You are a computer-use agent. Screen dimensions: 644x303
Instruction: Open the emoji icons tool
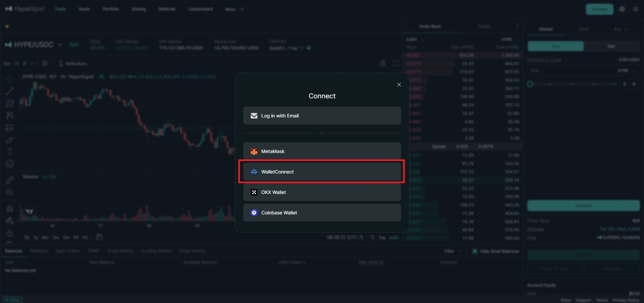pos(10,164)
